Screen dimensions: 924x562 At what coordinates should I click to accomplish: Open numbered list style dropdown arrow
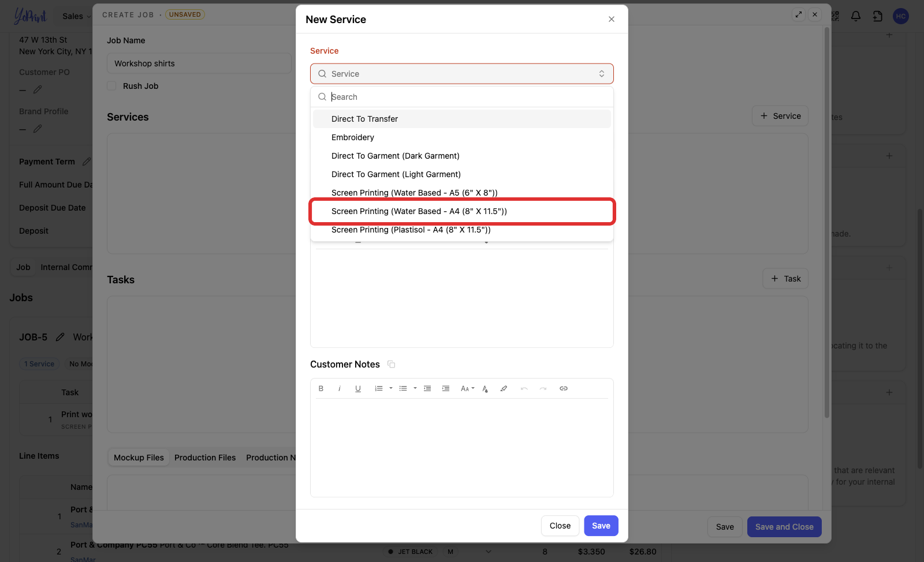pos(391,388)
